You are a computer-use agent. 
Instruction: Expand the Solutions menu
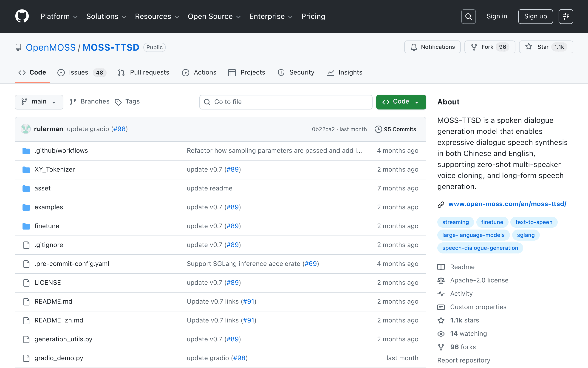[106, 16]
